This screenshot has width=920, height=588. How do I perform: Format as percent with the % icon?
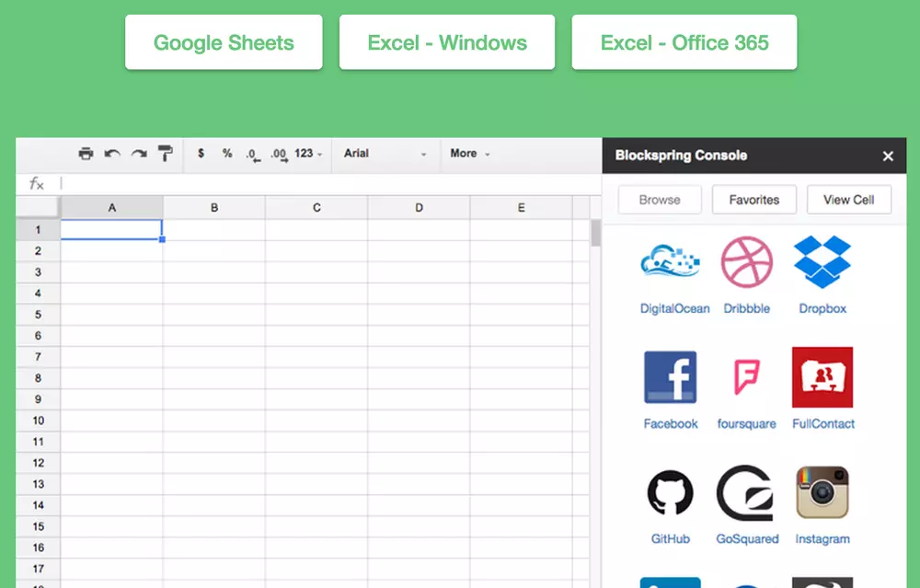227,153
